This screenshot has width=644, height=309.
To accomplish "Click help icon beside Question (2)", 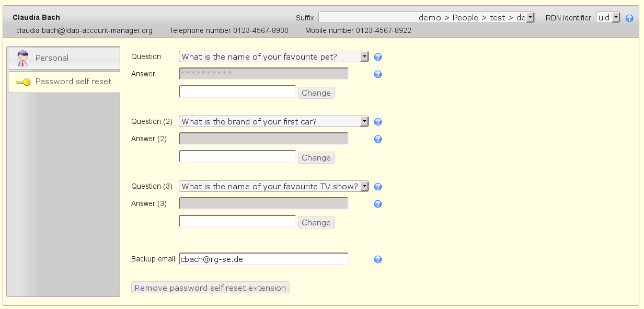I will click(x=378, y=122).
